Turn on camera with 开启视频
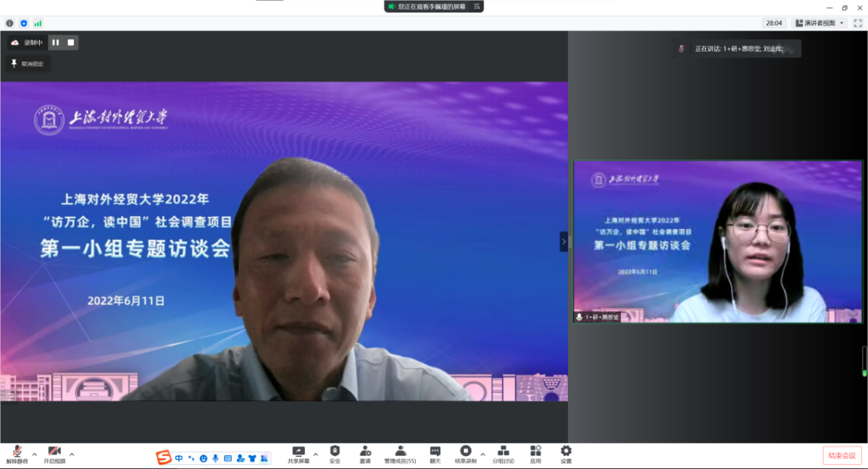 click(x=54, y=454)
